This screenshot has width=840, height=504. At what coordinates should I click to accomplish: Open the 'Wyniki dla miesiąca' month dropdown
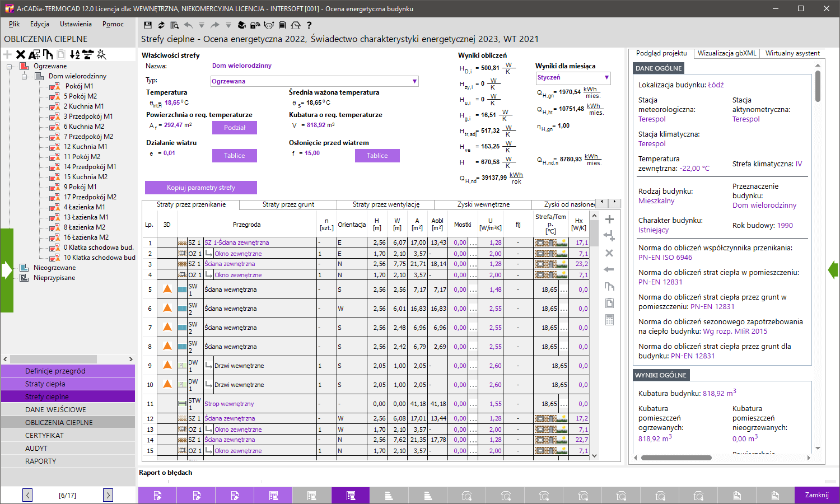coord(606,78)
